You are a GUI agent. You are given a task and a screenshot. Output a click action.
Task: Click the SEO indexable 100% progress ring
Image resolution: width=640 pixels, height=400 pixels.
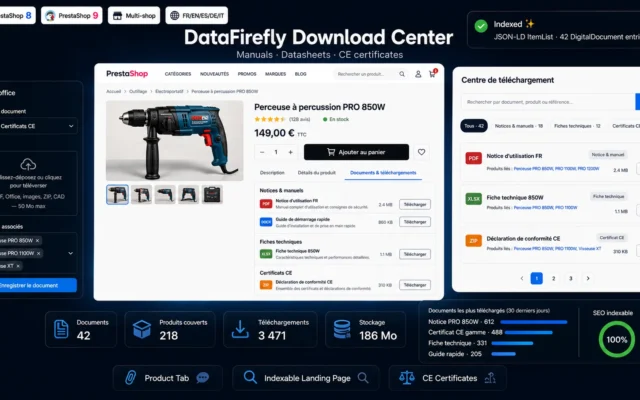point(616,339)
